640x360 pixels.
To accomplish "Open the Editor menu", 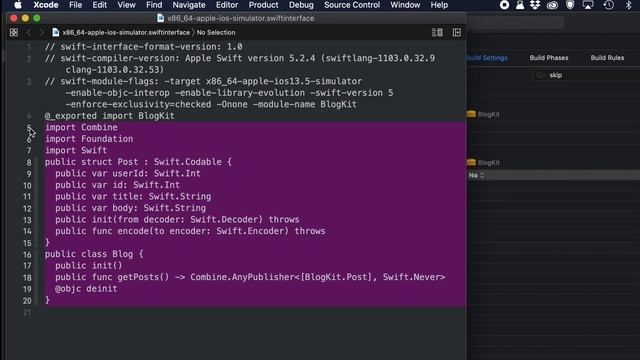I will point(227,5).
